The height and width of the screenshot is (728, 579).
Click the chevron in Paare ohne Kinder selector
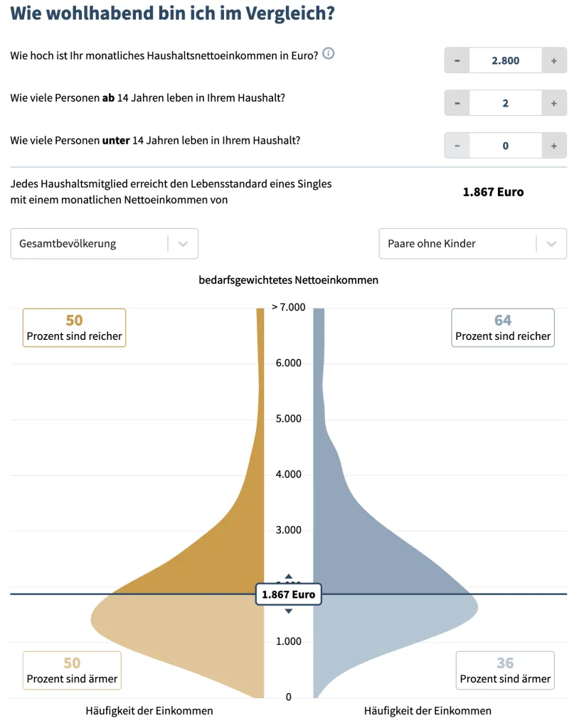pyautogui.click(x=551, y=244)
